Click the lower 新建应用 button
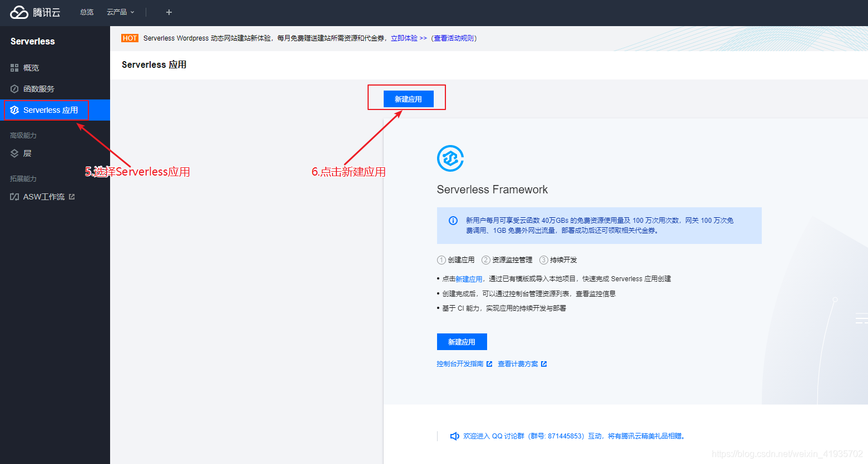This screenshot has width=868, height=464. 462,342
